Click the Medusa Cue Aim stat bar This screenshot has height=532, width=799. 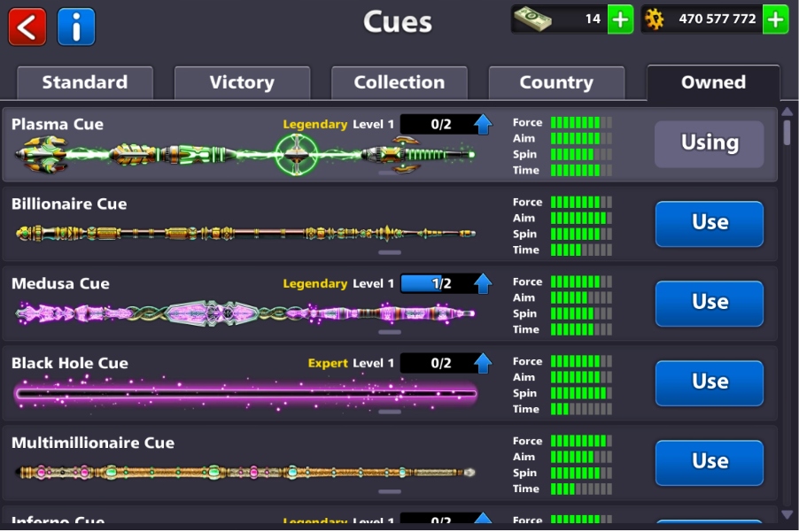pyautogui.click(x=581, y=297)
